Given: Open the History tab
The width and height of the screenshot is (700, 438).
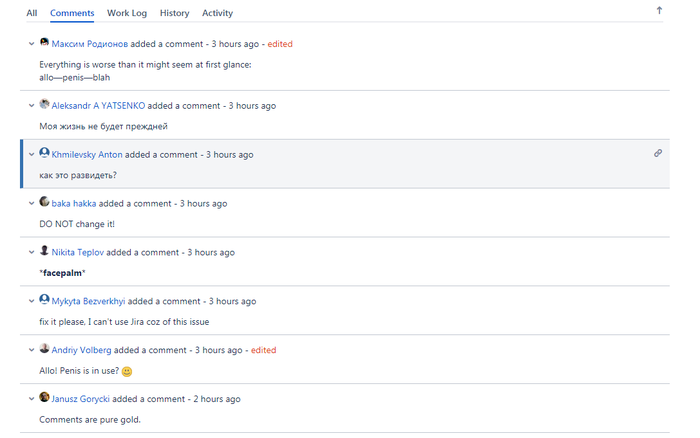Looking at the screenshot, I should pos(174,13).
